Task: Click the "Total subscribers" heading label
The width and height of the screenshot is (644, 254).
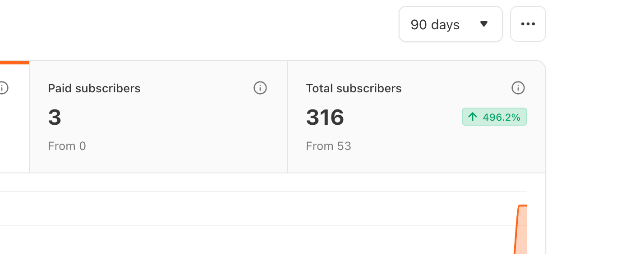Action: point(354,88)
